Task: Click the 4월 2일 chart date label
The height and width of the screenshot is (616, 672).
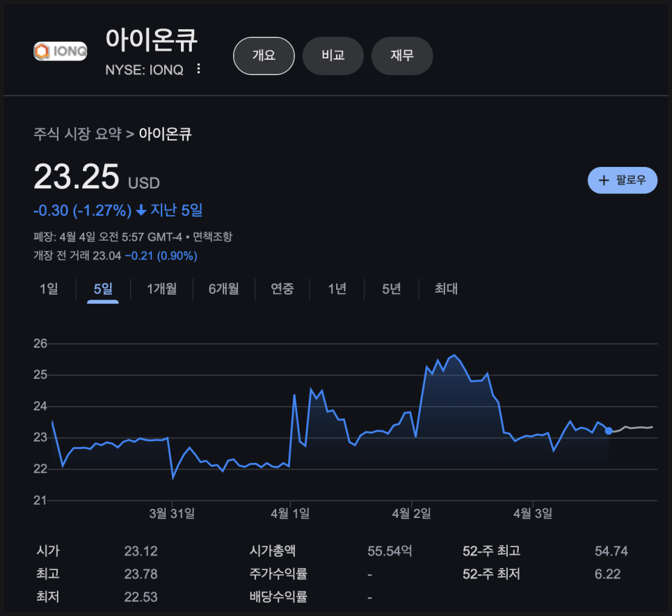Action: [411, 513]
